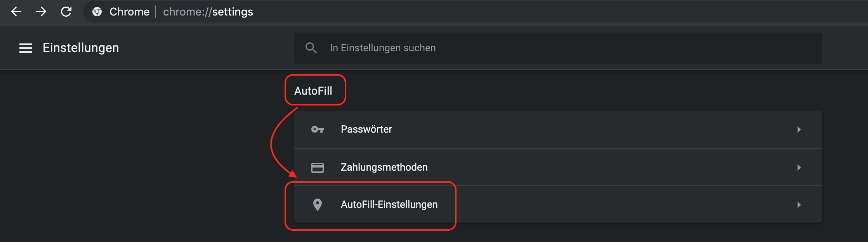Open the Passwörter settings entry
Viewport: 868px width, 242px height.
[366, 129]
